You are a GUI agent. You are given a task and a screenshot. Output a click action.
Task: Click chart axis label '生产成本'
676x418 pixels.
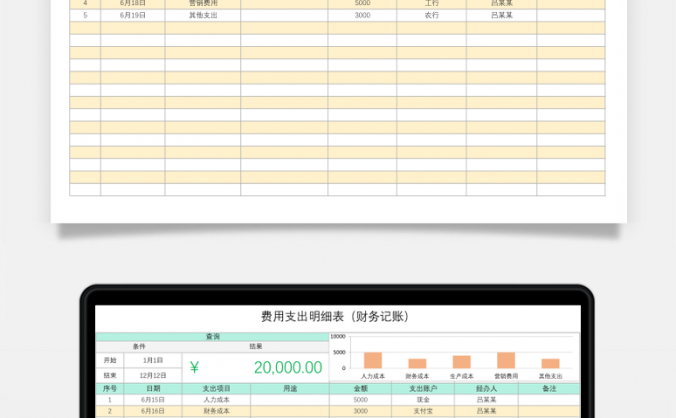[462, 376]
